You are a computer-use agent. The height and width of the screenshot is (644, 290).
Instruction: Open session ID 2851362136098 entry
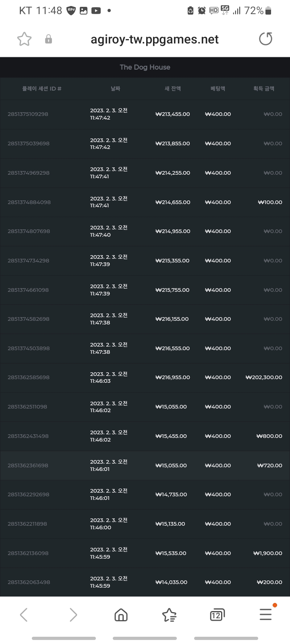pyautogui.click(x=145, y=553)
